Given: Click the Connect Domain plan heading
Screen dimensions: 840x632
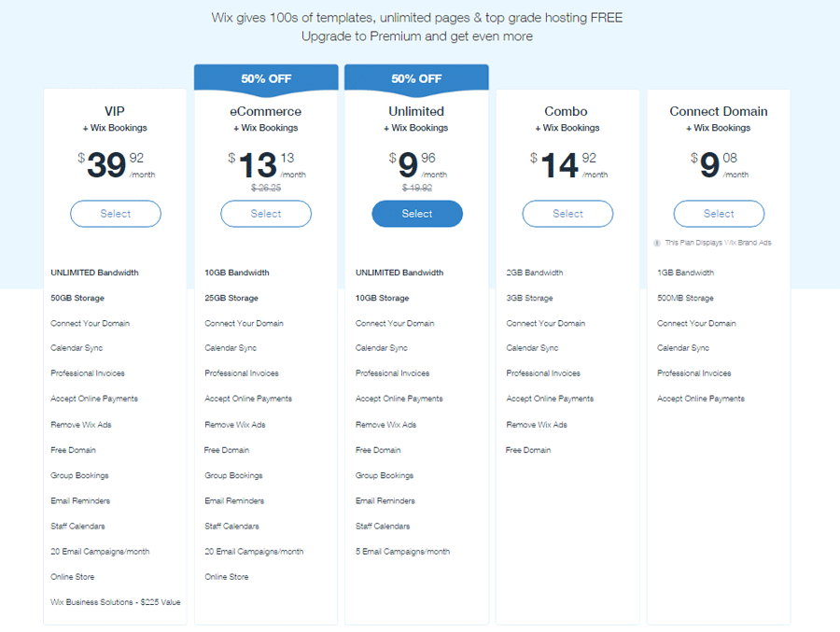Looking at the screenshot, I should (x=719, y=111).
